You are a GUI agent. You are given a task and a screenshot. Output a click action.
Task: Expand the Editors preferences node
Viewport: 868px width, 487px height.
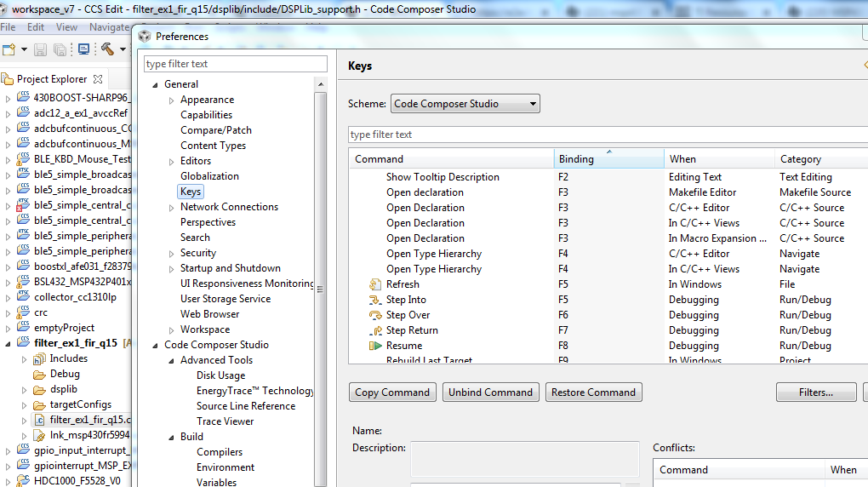point(172,162)
